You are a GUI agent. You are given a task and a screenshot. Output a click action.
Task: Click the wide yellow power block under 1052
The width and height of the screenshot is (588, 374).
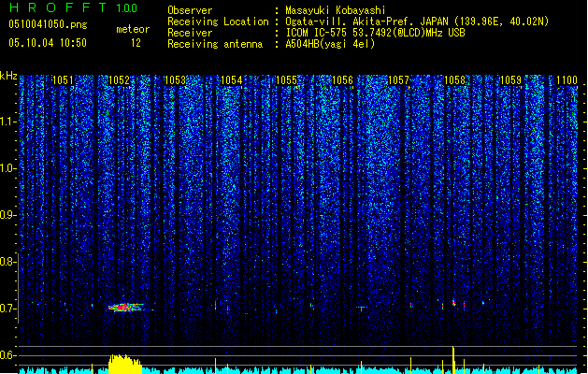(x=125, y=365)
